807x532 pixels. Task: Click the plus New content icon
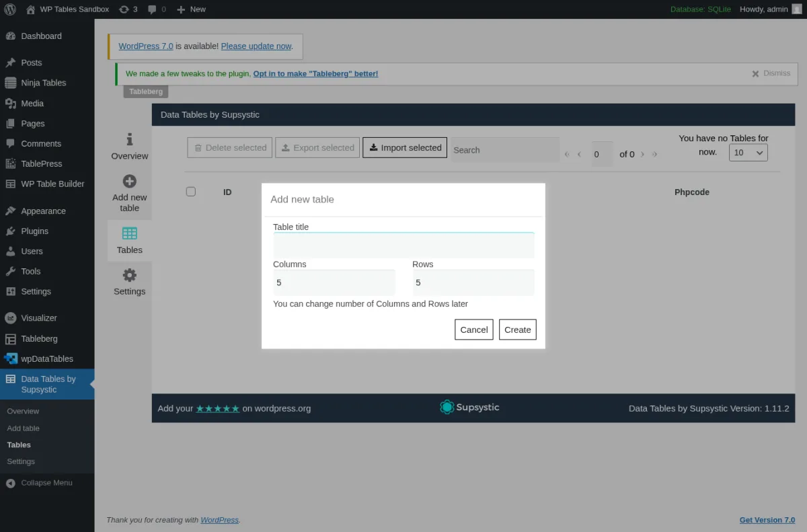click(181, 9)
